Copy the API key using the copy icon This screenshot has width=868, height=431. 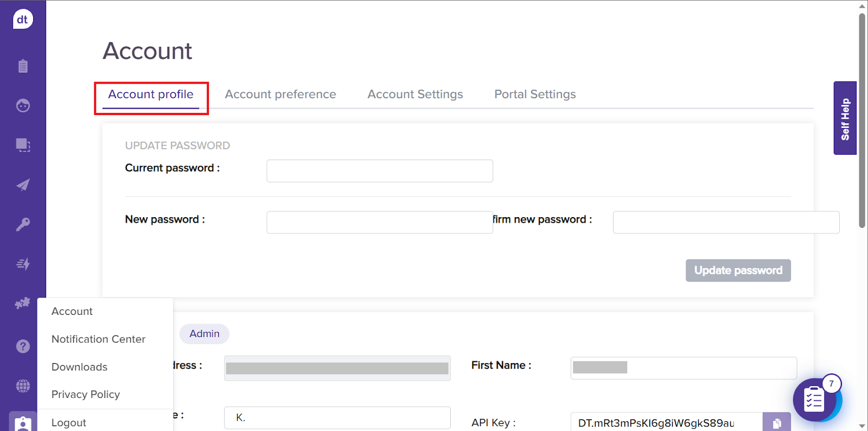click(x=776, y=423)
